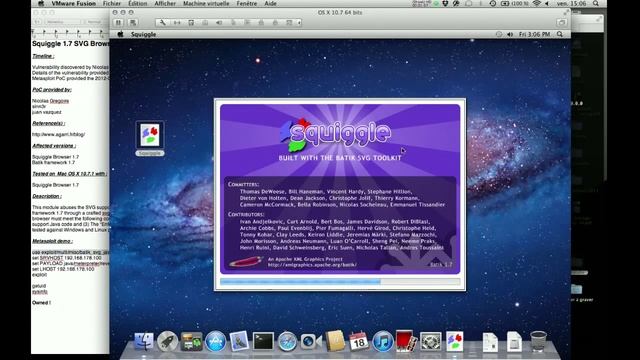
Task: Click host Time Machine clock icon
Action: [493, 3]
